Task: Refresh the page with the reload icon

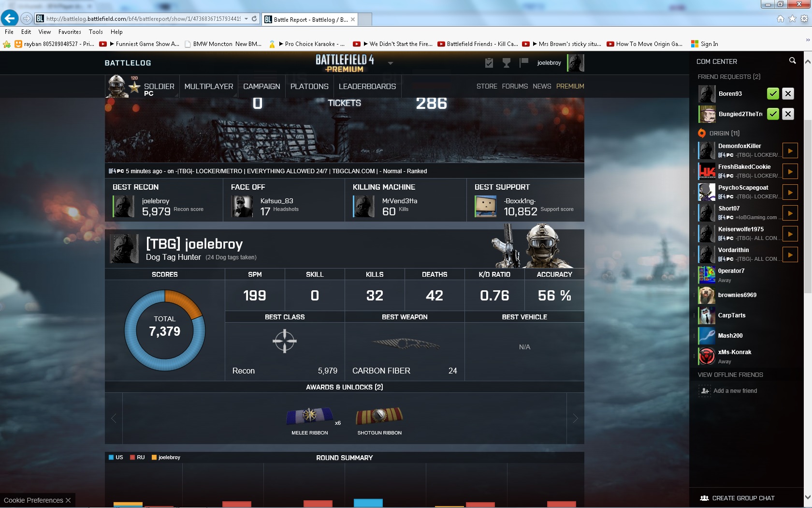Action: (254, 19)
